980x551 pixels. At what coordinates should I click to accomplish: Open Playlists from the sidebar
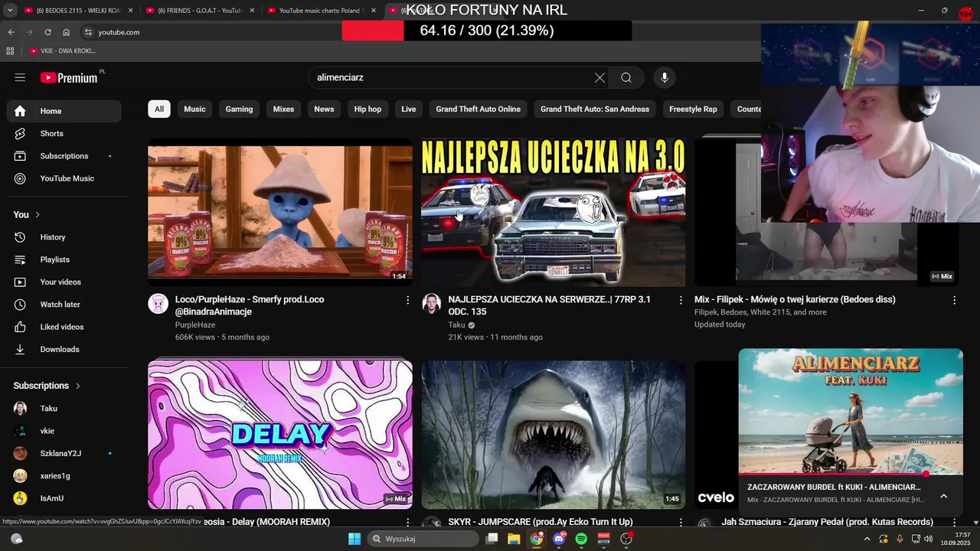(64, 259)
